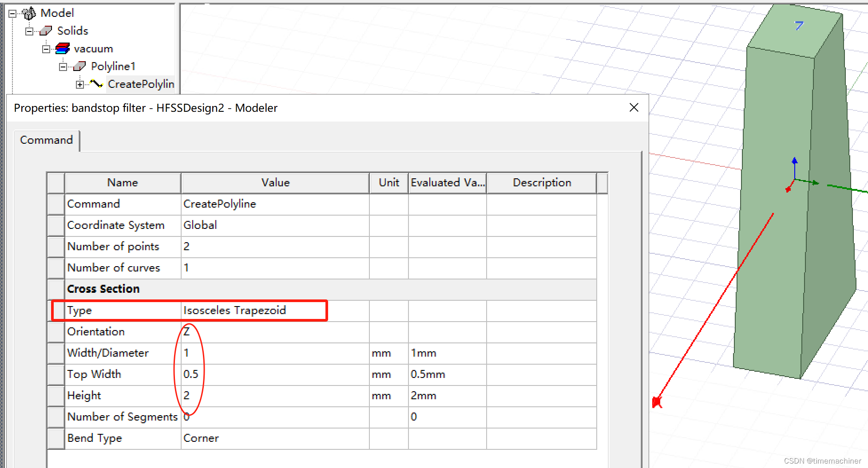Viewport: 868px width, 468px height.
Task: Collapse the Polyline1 node
Action: point(63,66)
